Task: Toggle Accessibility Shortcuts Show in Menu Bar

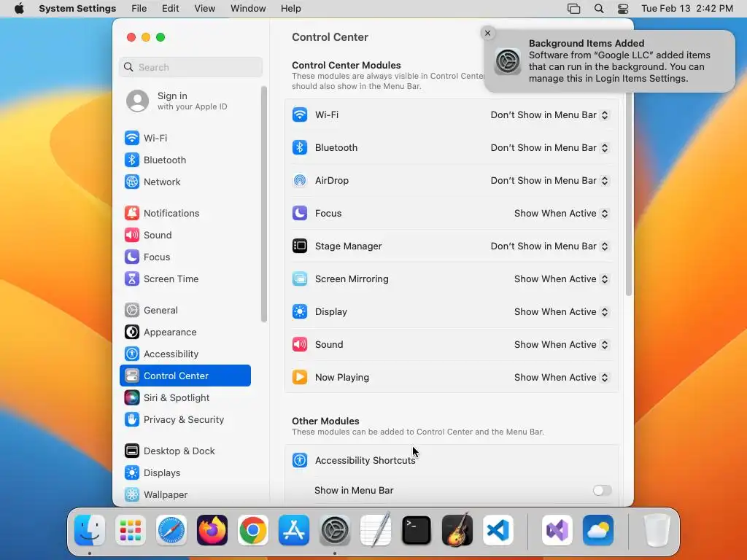Action: point(602,491)
